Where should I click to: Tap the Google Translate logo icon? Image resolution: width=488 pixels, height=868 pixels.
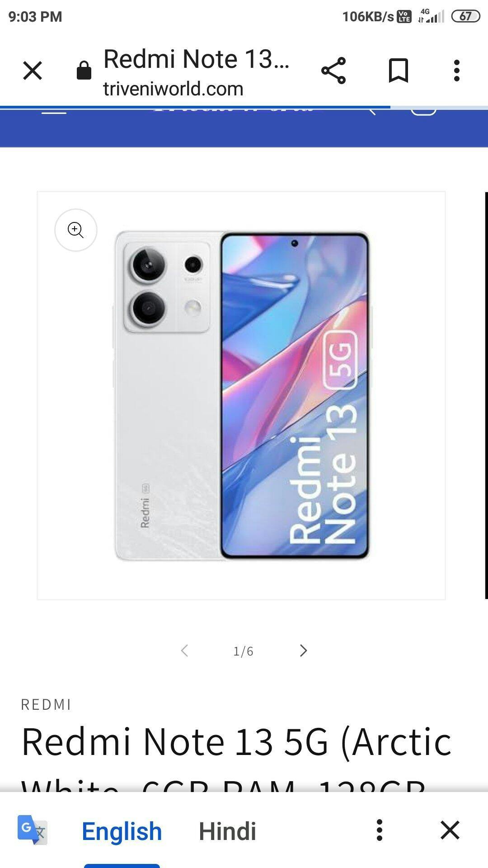[33, 830]
